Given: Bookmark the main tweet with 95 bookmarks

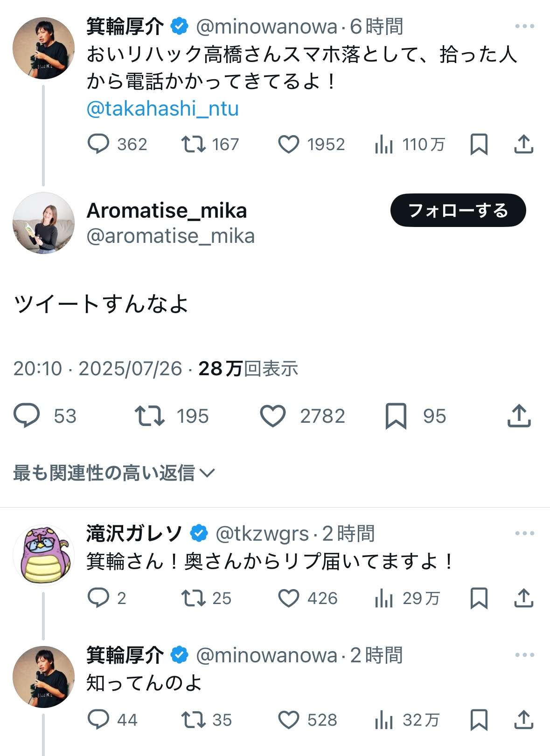Looking at the screenshot, I should [396, 415].
